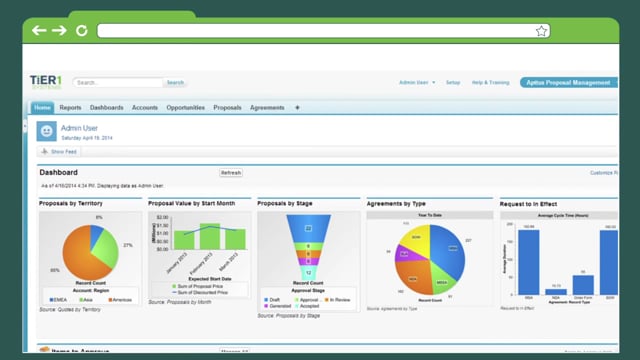Reload the page with refresh icon
Viewport: 640px width, 360px height.
tap(82, 31)
